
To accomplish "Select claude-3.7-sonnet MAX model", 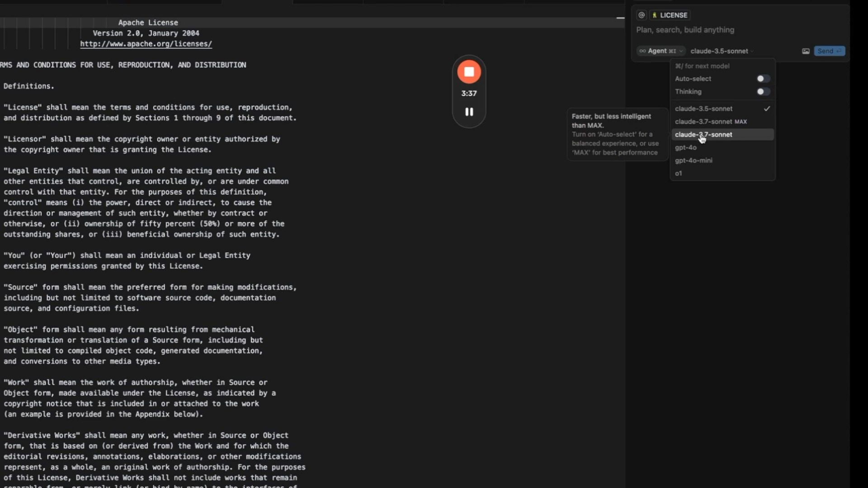I will pos(722,122).
